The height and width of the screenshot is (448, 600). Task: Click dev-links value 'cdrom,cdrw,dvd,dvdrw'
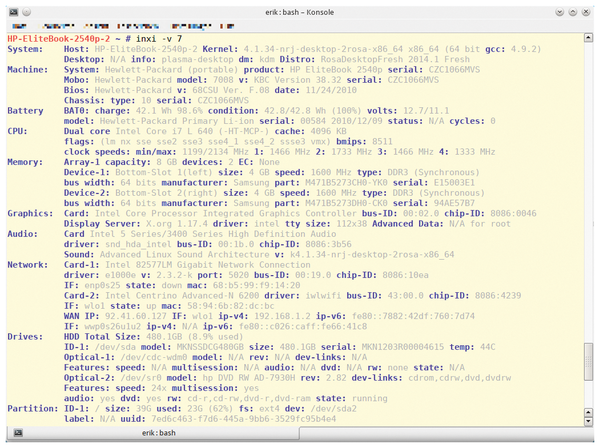(459, 378)
